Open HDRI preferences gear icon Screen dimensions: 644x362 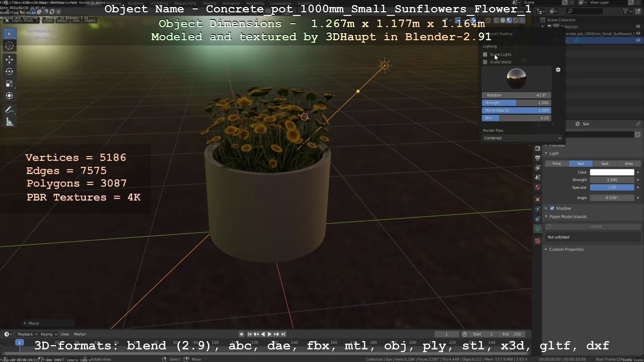coord(558,70)
